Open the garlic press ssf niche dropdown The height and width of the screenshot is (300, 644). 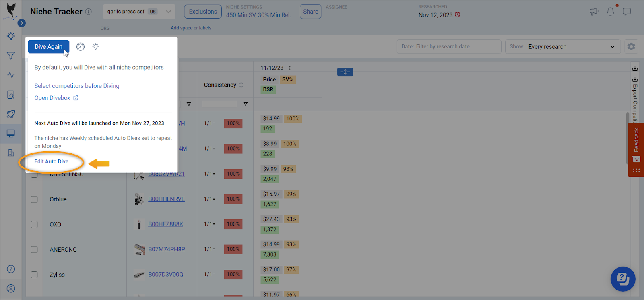[x=139, y=12]
